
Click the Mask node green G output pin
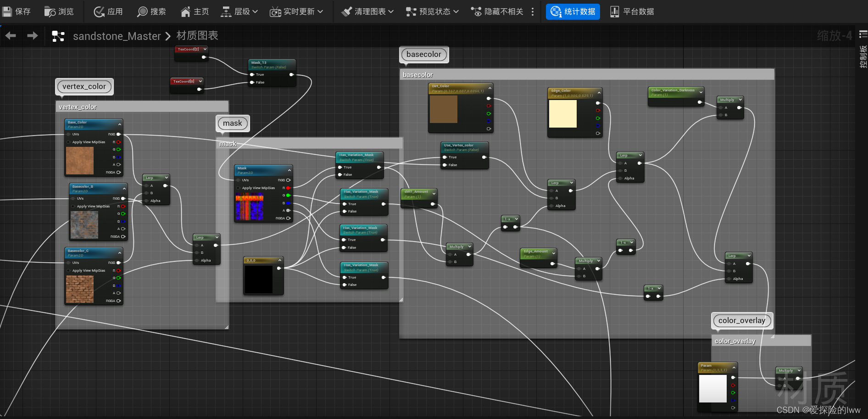pos(289,196)
